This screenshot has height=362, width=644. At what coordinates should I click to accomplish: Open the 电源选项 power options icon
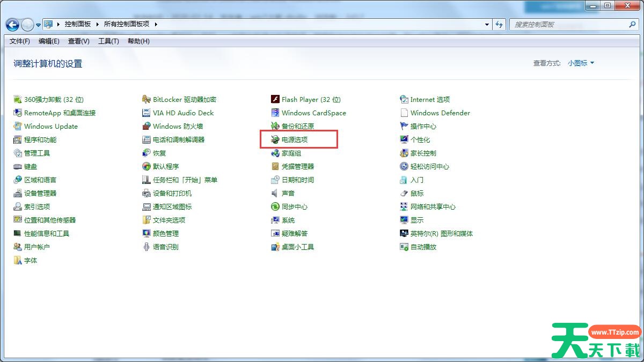(275, 139)
